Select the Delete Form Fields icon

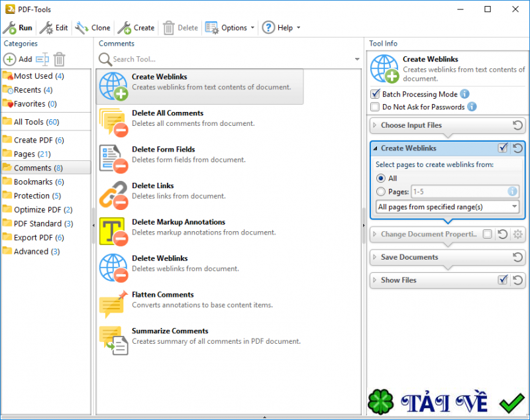(113, 159)
